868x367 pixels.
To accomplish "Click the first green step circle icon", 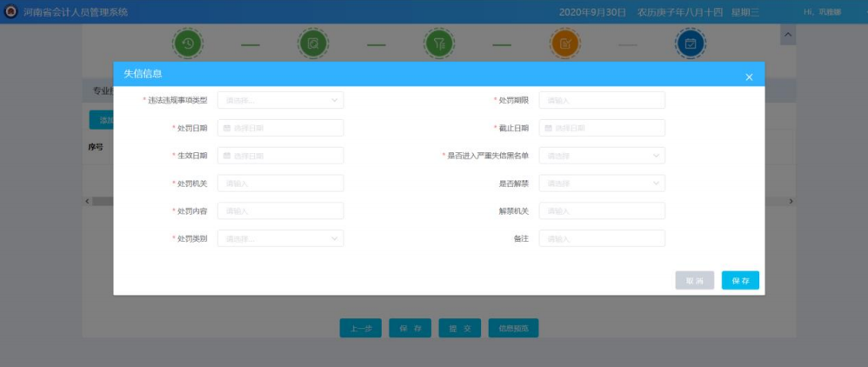I will [187, 43].
